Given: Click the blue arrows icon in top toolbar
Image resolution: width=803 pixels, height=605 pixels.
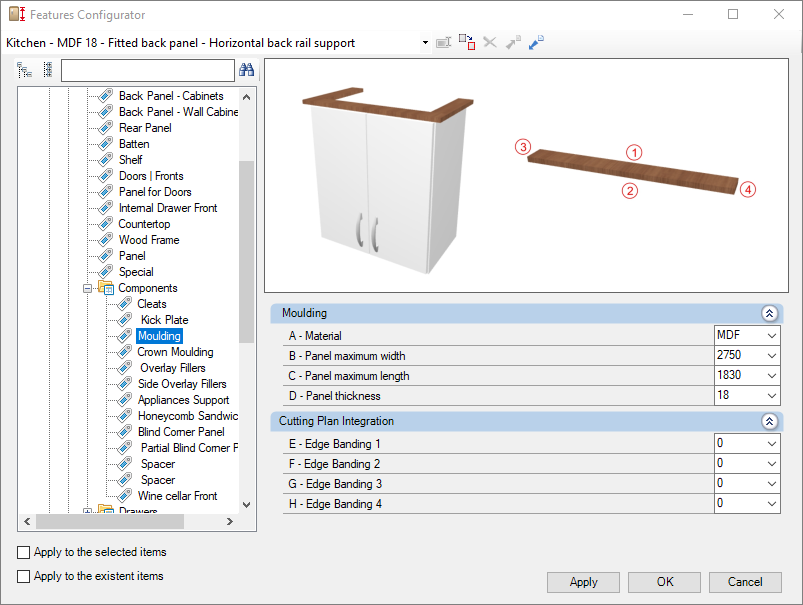Looking at the screenshot, I should click(x=536, y=43).
